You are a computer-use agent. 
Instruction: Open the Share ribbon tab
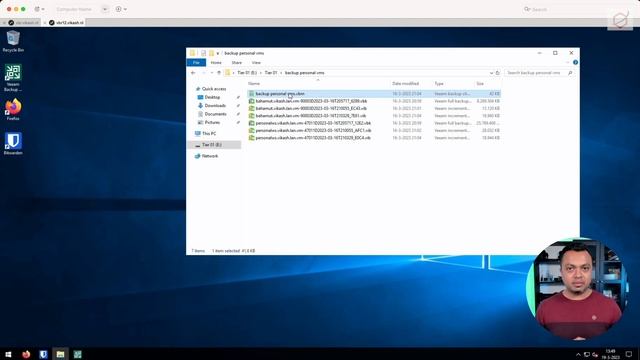pos(237,62)
